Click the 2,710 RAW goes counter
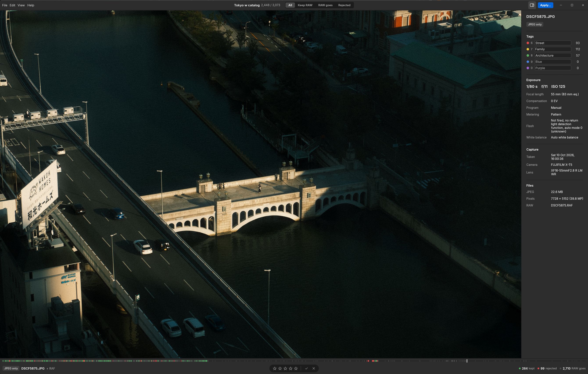The width and height of the screenshot is (588, 374). (573, 368)
